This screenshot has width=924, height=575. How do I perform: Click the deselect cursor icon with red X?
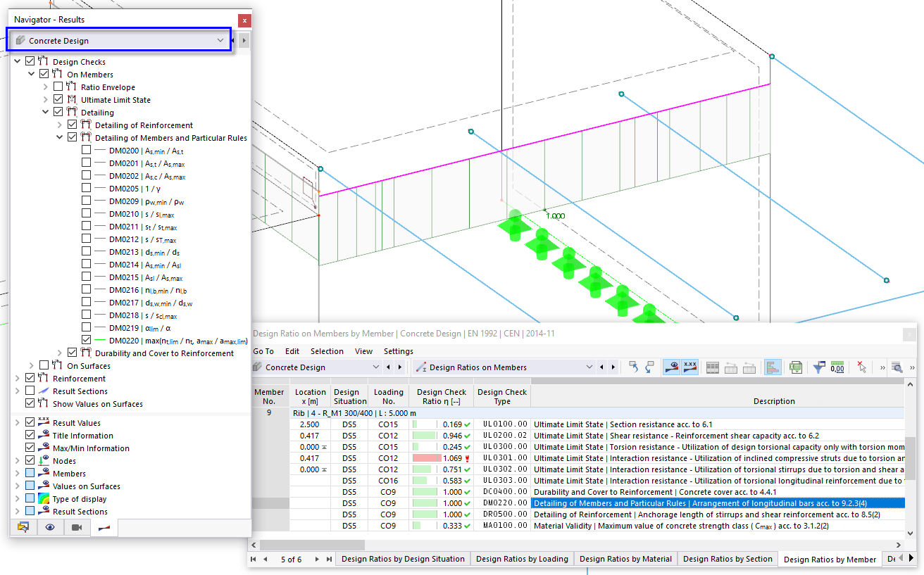click(861, 367)
